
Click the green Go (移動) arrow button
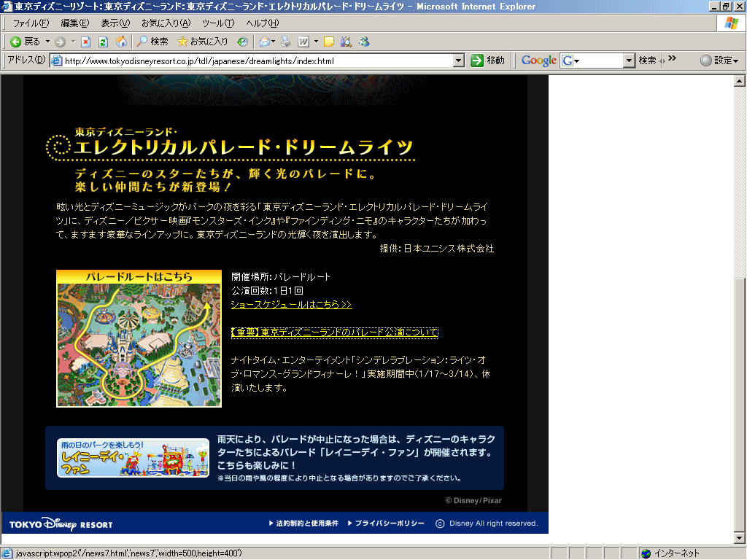(x=487, y=61)
